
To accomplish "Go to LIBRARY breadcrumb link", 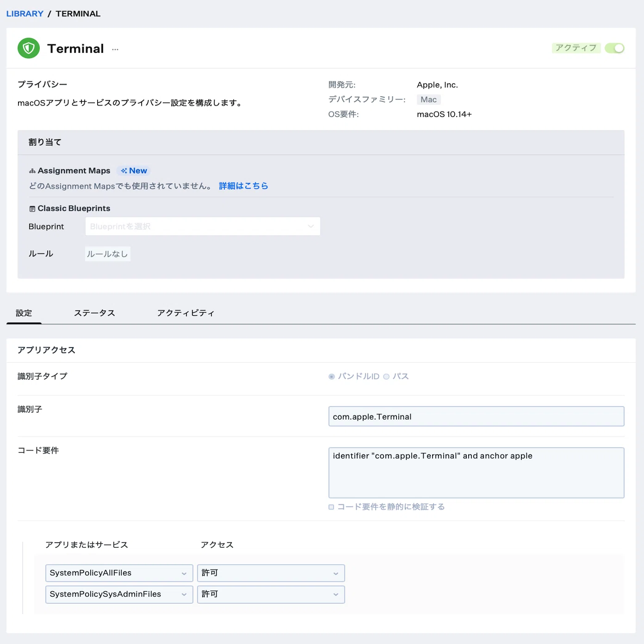I will coord(25,14).
